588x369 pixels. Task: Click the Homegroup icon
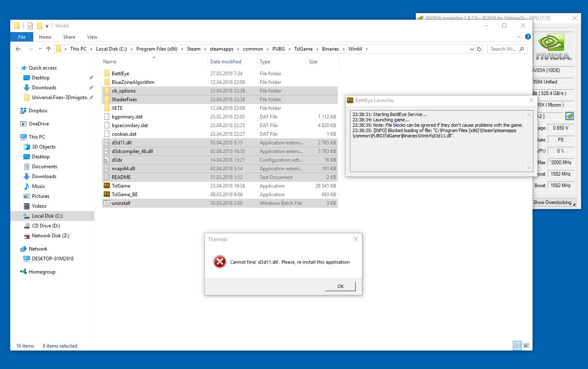[x=23, y=272]
